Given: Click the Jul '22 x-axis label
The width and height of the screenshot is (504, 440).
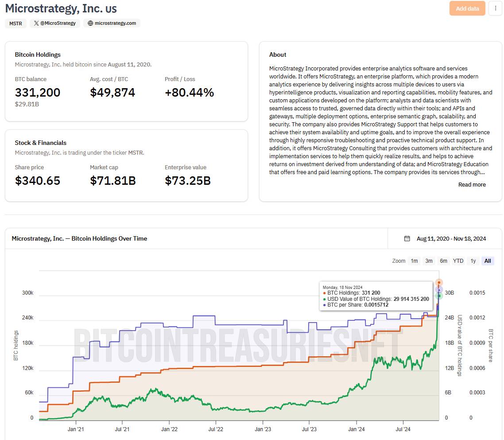Looking at the screenshot, I should 216,429.
